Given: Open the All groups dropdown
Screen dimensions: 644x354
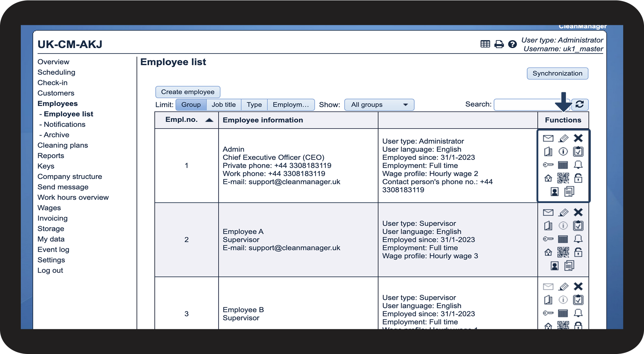Looking at the screenshot, I should 379,105.
